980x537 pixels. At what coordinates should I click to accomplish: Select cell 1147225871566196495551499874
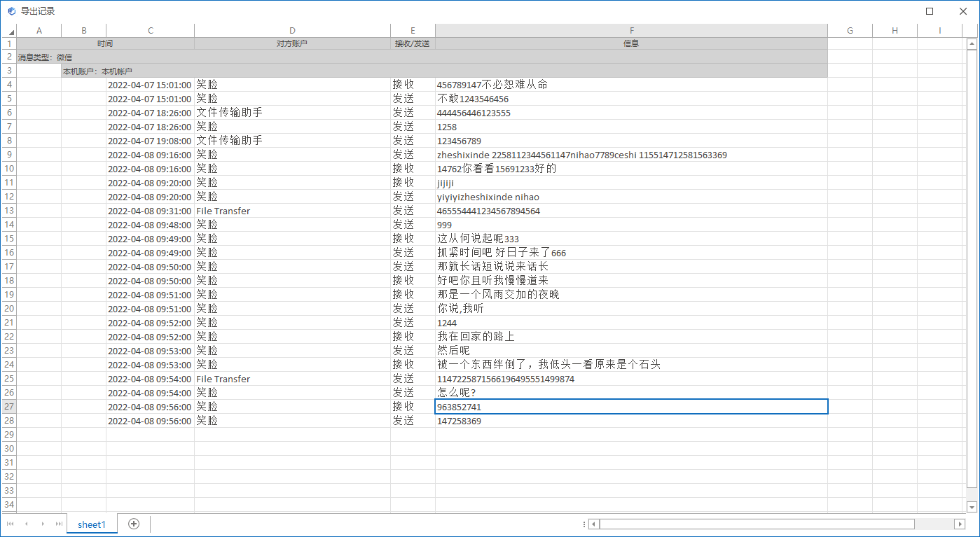tap(632, 379)
